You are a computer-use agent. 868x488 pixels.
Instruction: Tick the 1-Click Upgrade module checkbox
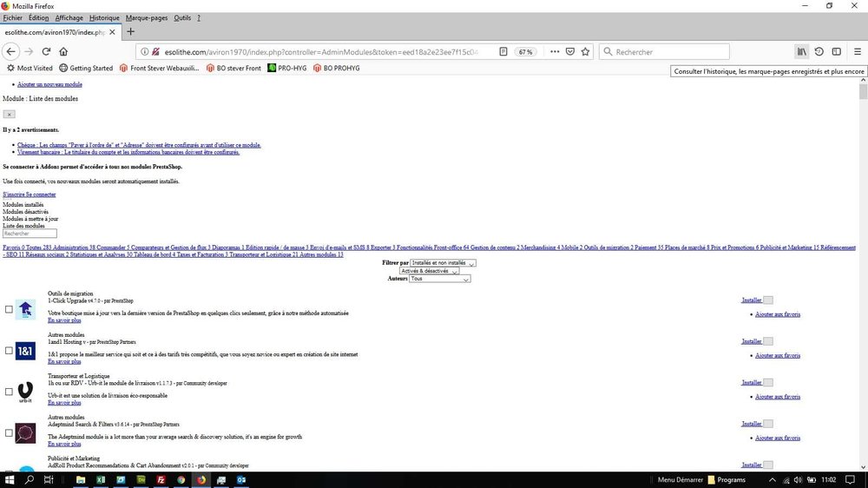[x=9, y=309]
